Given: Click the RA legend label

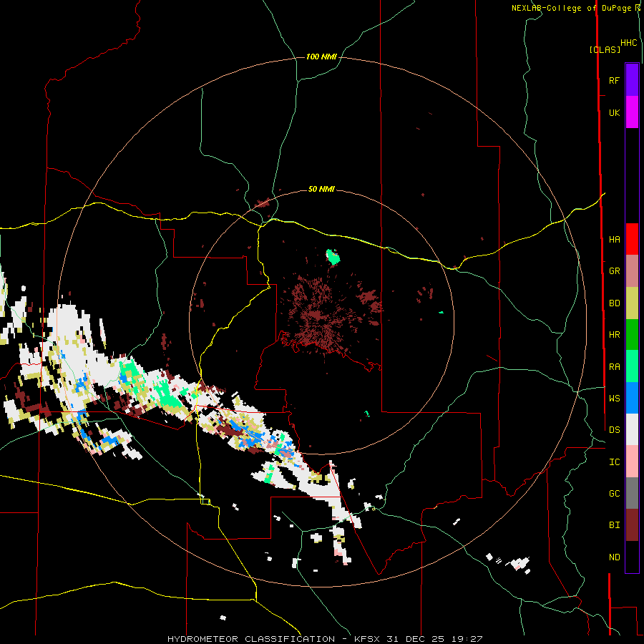Looking at the screenshot, I should [x=615, y=367].
